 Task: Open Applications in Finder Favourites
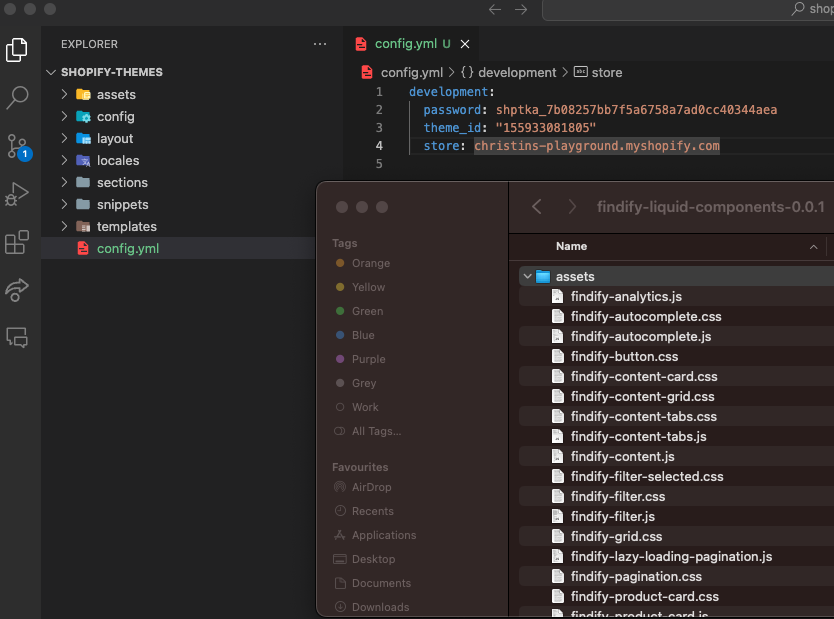(383, 535)
